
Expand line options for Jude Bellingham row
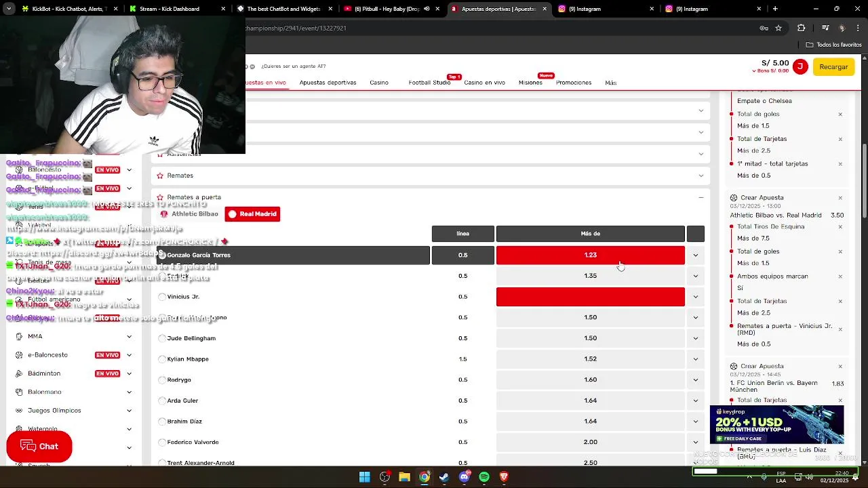pos(695,338)
